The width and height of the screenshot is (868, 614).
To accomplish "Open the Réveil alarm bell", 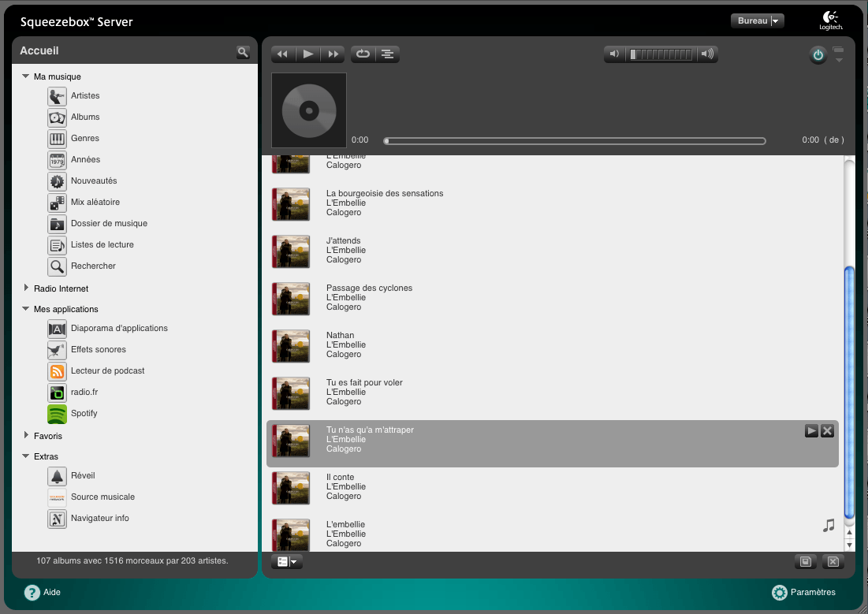I will click(57, 476).
